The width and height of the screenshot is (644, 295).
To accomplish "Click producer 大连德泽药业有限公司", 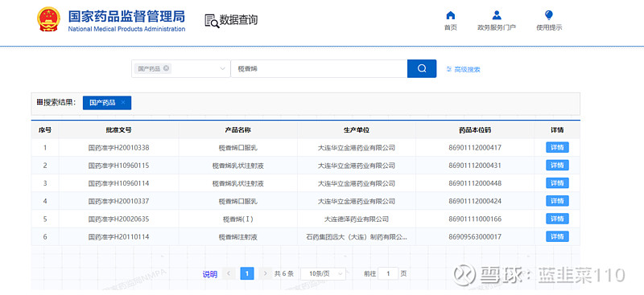I will (x=357, y=219).
